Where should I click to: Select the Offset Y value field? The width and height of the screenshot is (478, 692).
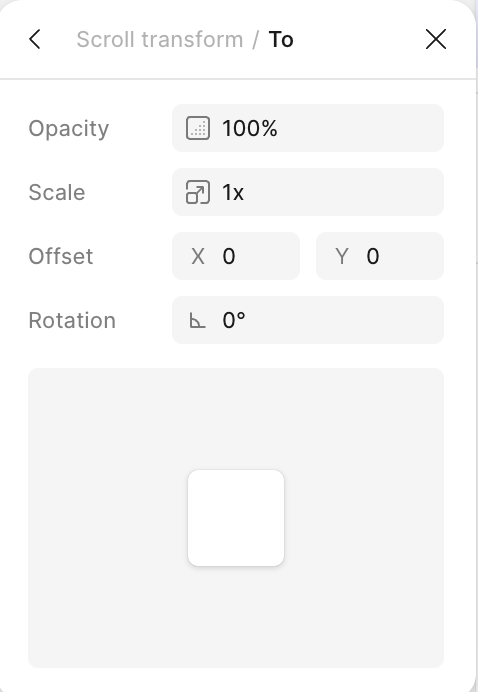(380, 256)
